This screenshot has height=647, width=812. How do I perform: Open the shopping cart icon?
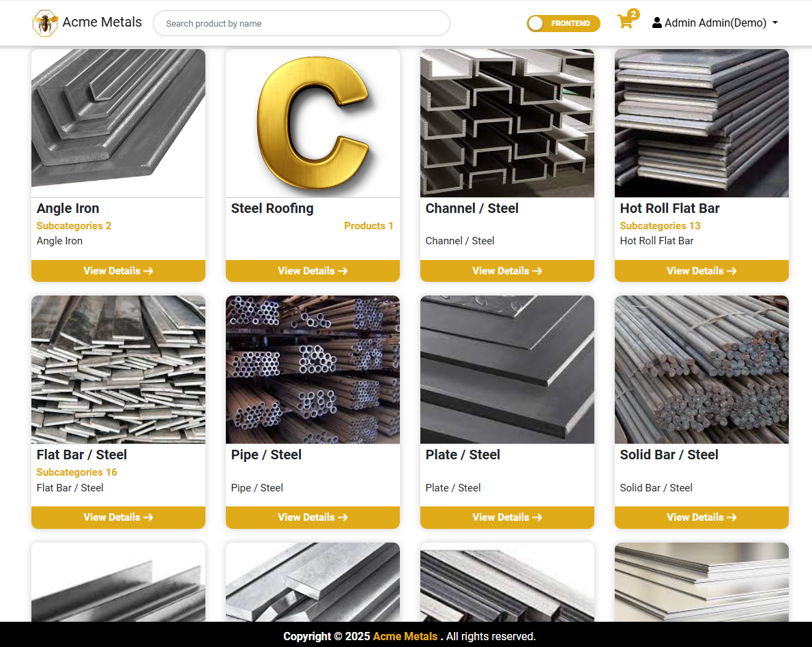pyautogui.click(x=626, y=22)
